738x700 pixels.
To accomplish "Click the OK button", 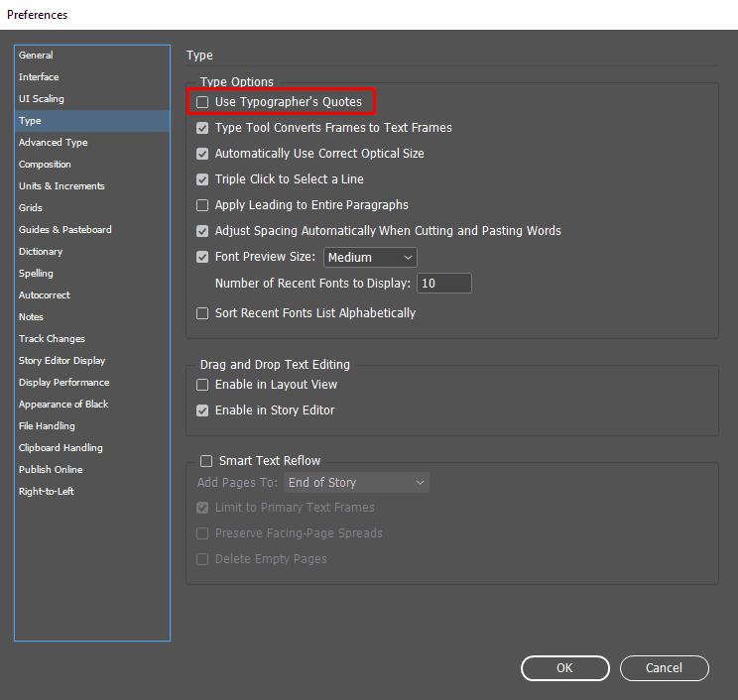I will (x=564, y=668).
